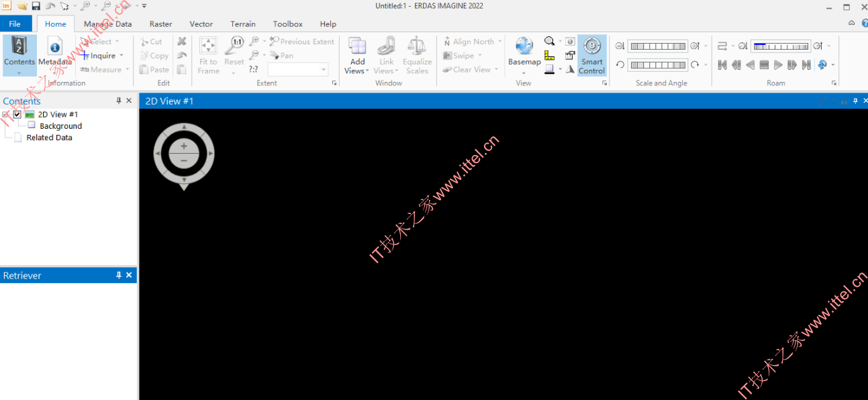Click the rotate clockwise icon
The height and width of the screenshot is (400, 868).
coord(695,65)
